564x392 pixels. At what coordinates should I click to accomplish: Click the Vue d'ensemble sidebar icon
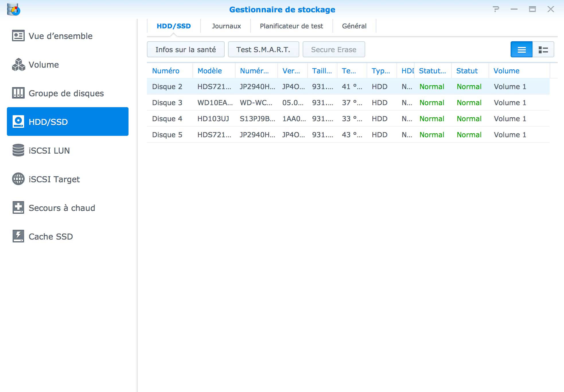18,36
